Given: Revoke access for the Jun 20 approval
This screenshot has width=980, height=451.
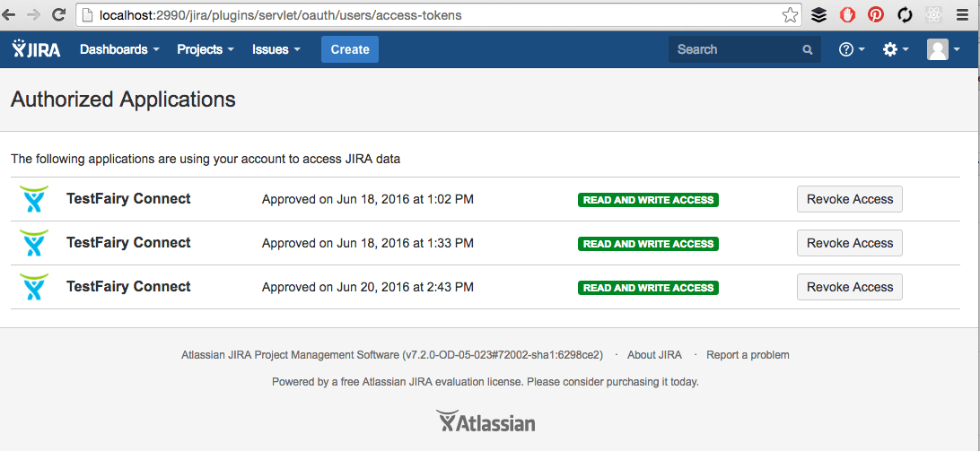Looking at the screenshot, I should (849, 287).
